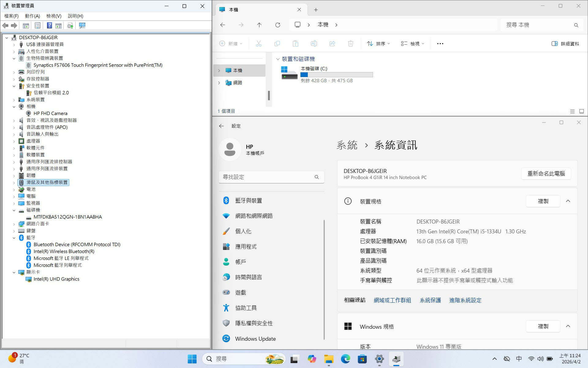
Task: Click the Wi-Fi icon in system tray
Action: click(x=531, y=359)
